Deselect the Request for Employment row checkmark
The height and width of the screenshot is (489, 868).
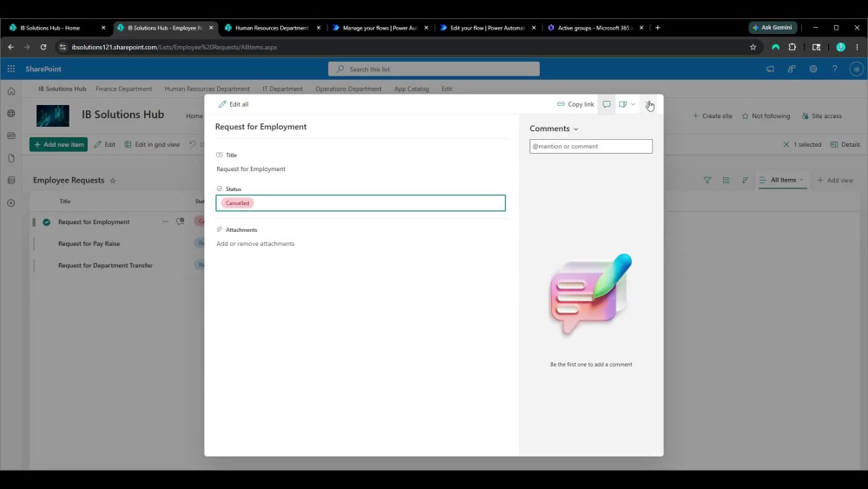47,222
